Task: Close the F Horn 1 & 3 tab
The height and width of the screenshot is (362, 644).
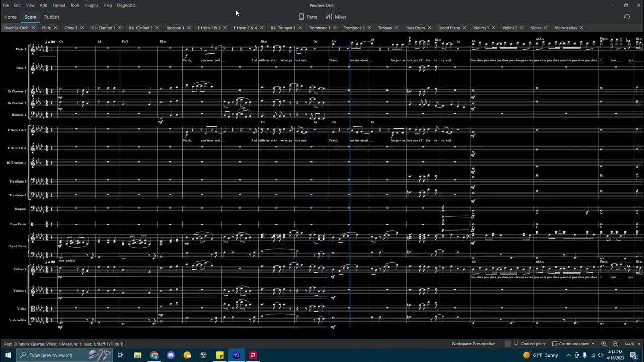Action: [x=225, y=28]
